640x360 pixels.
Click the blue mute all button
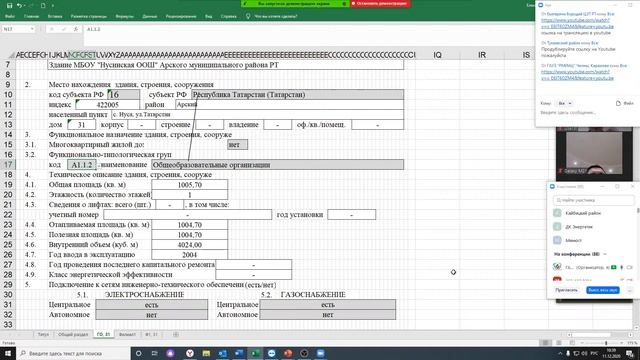click(x=603, y=290)
